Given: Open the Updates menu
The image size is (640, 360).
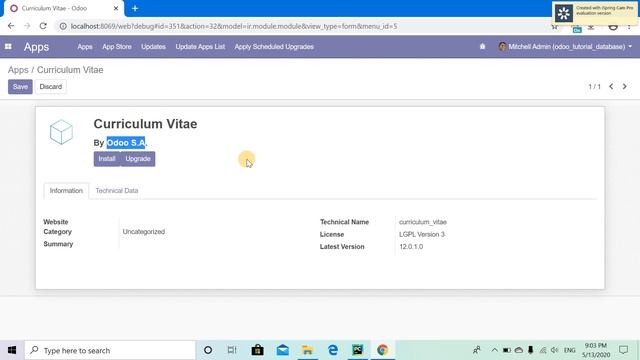Looking at the screenshot, I should (153, 47).
